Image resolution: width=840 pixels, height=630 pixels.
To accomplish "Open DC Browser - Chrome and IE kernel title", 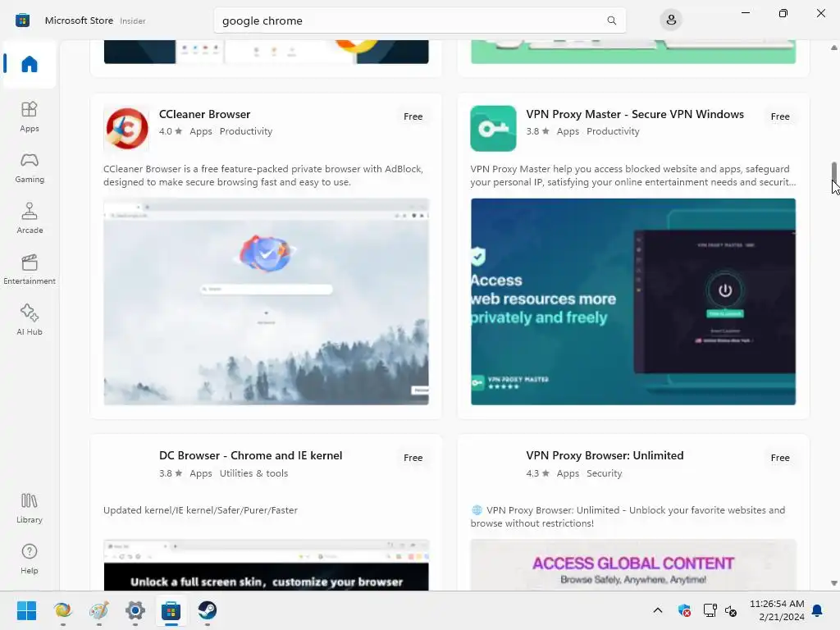I will (251, 455).
